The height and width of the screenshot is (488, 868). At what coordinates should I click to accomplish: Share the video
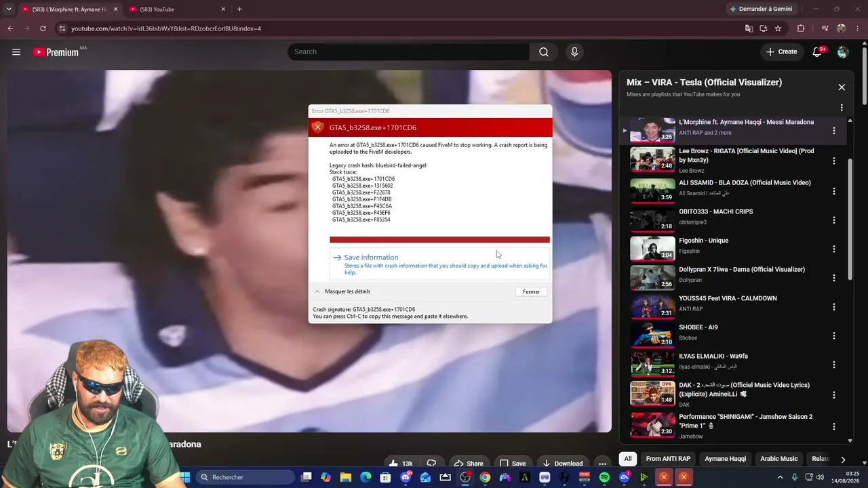[x=468, y=464]
